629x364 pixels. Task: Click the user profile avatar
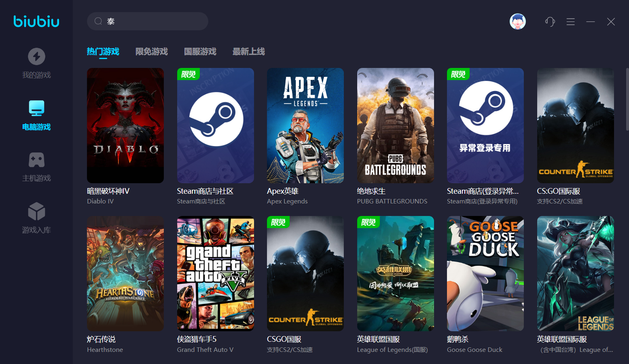pos(517,21)
